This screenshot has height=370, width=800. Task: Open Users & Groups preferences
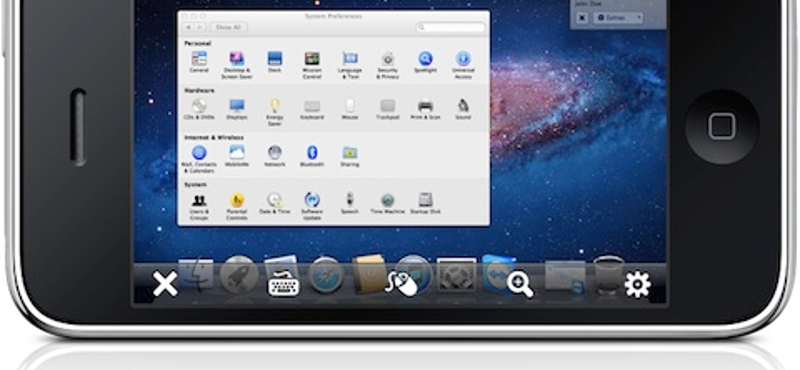pos(199,206)
